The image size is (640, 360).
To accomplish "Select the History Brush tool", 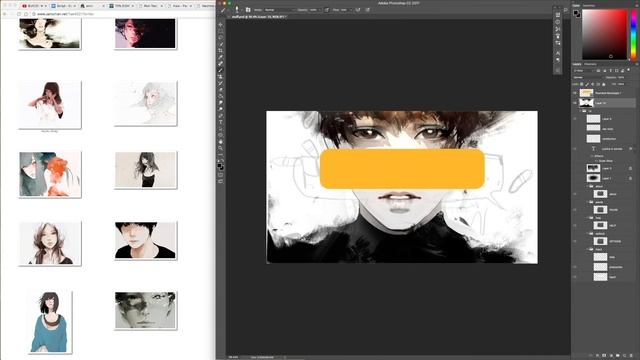I will click(x=221, y=83).
